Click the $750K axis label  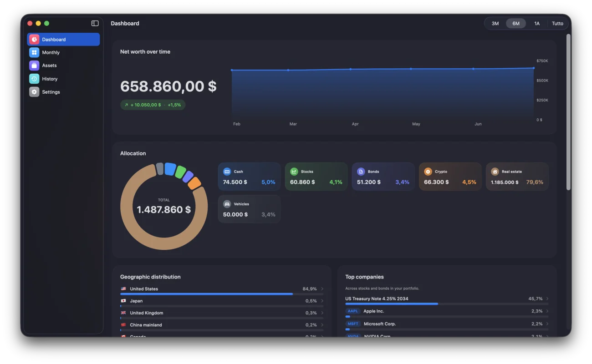coord(542,61)
